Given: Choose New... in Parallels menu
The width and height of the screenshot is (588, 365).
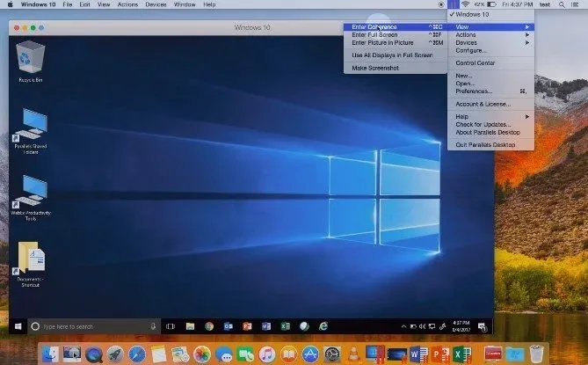Looking at the screenshot, I should (490, 76).
